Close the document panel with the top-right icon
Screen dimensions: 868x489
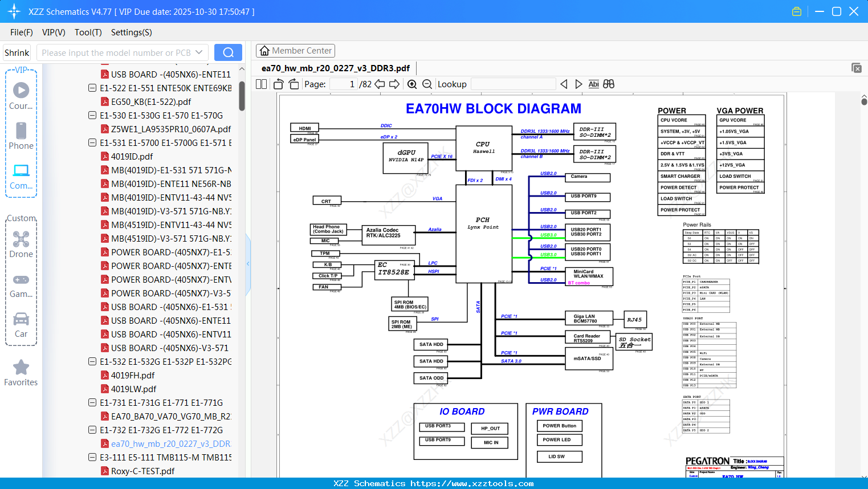coord(857,68)
